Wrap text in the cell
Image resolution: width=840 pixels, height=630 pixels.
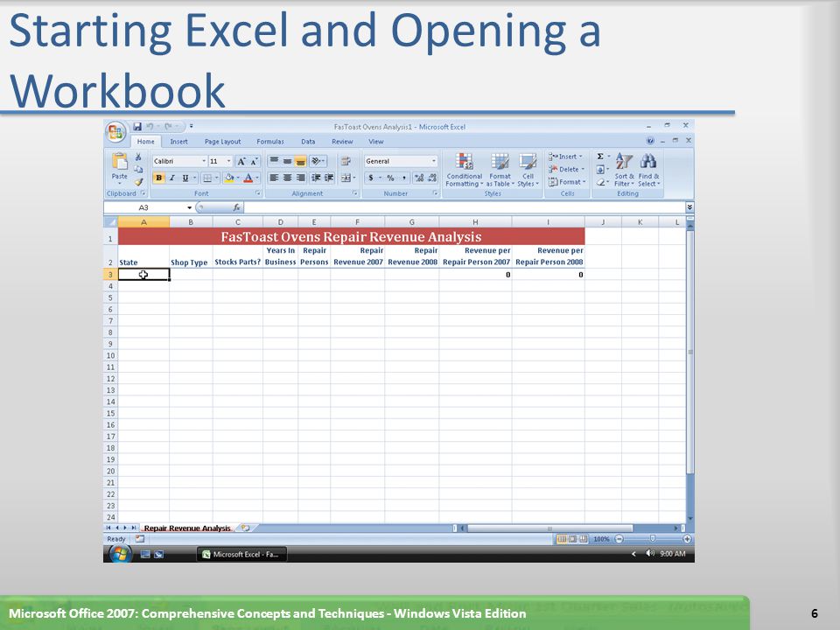coord(346,161)
